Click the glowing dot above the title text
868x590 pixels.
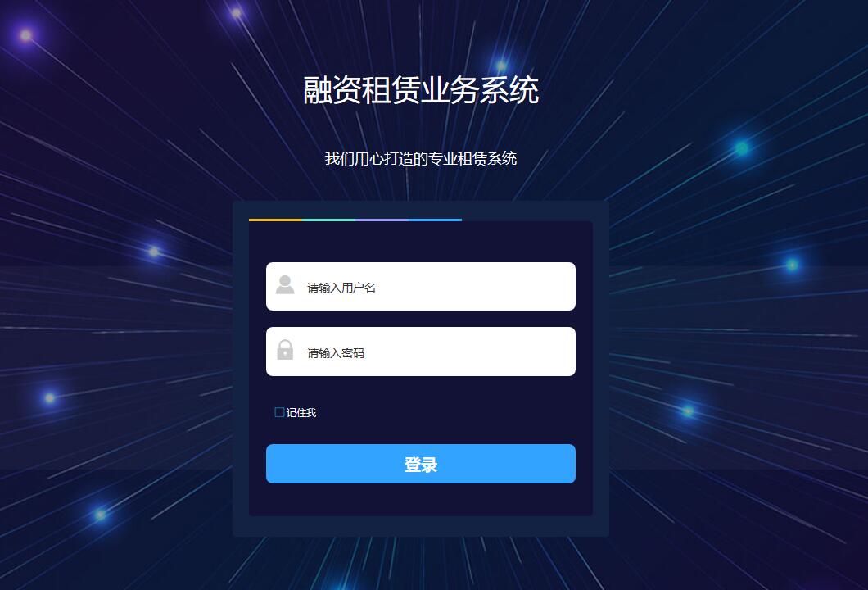pos(501,66)
